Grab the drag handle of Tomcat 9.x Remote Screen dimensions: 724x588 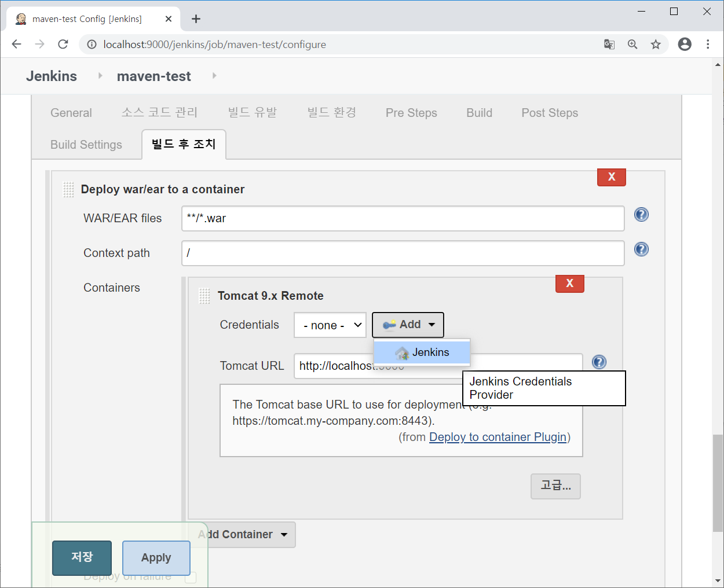tap(204, 296)
